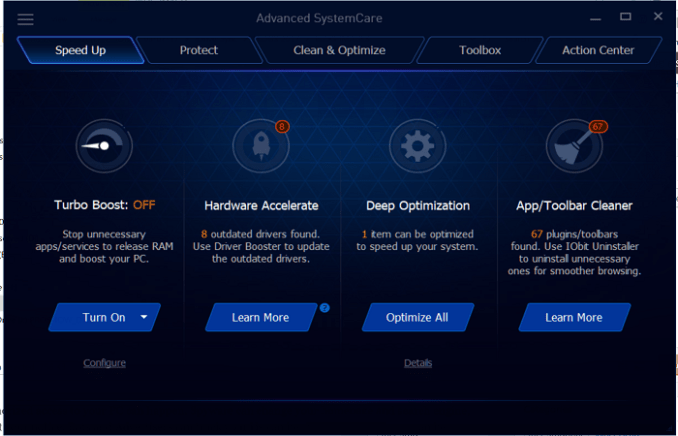
Task: Click the blue help badge near Learn More
Action: click(325, 308)
